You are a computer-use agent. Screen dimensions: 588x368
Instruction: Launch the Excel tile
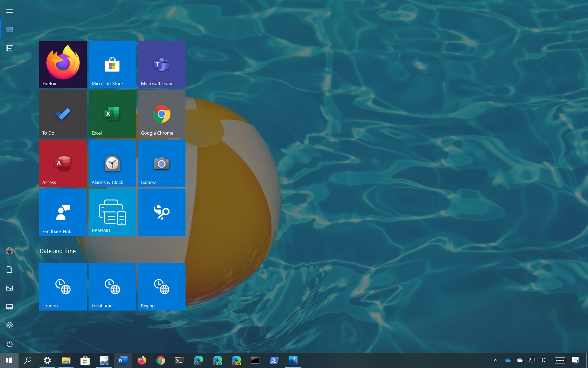[x=112, y=114]
